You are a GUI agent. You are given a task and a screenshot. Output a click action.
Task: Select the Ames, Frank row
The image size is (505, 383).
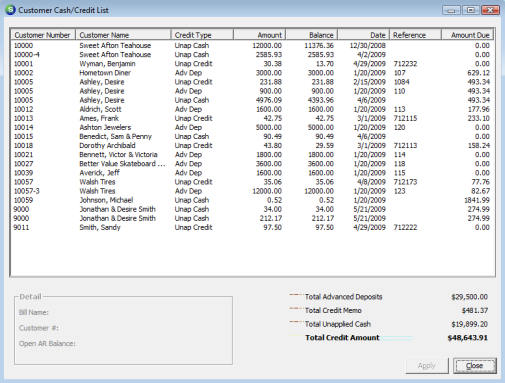click(x=252, y=118)
